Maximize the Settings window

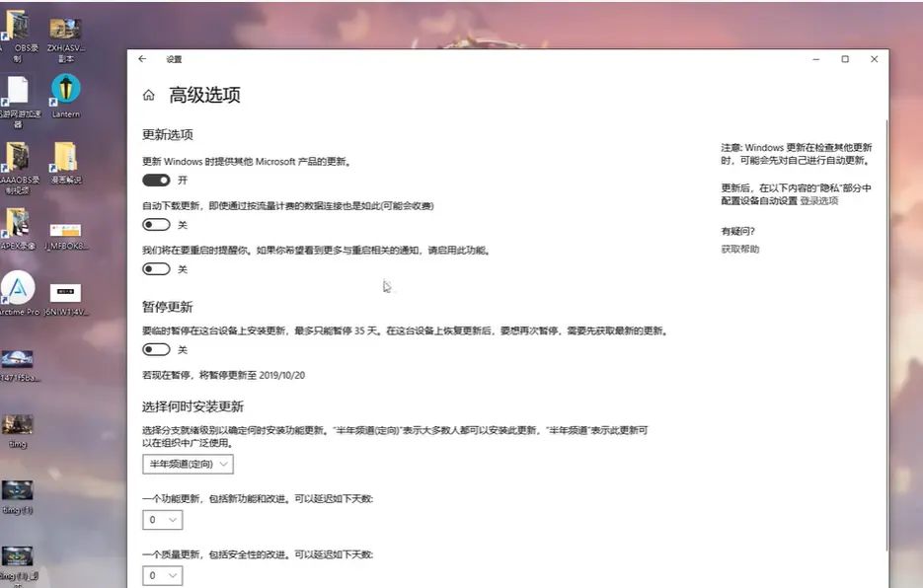point(845,59)
